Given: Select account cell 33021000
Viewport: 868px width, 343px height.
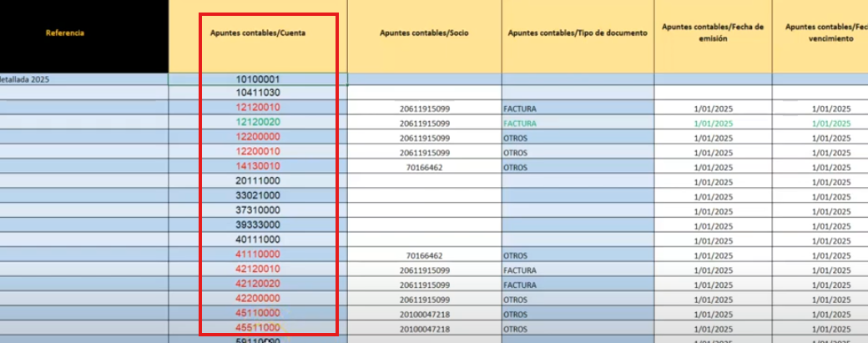Looking at the screenshot, I should pyautogui.click(x=258, y=195).
